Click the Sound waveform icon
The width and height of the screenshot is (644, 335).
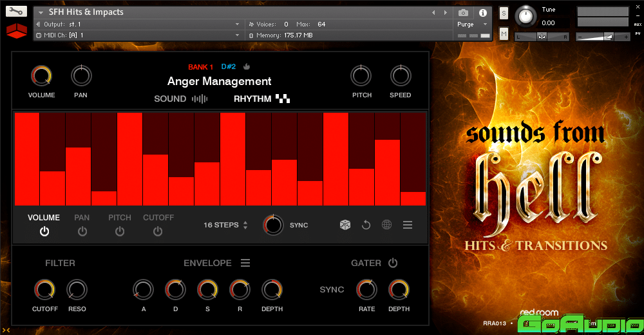[200, 99]
